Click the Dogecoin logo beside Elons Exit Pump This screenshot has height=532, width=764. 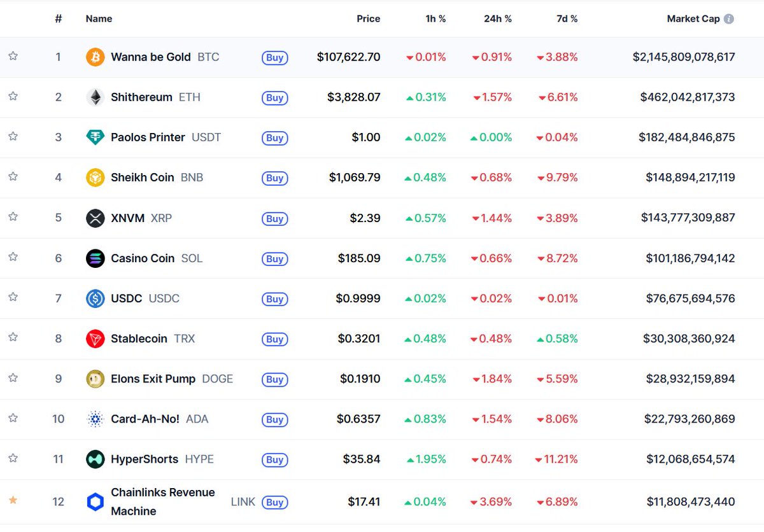coord(95,379)
